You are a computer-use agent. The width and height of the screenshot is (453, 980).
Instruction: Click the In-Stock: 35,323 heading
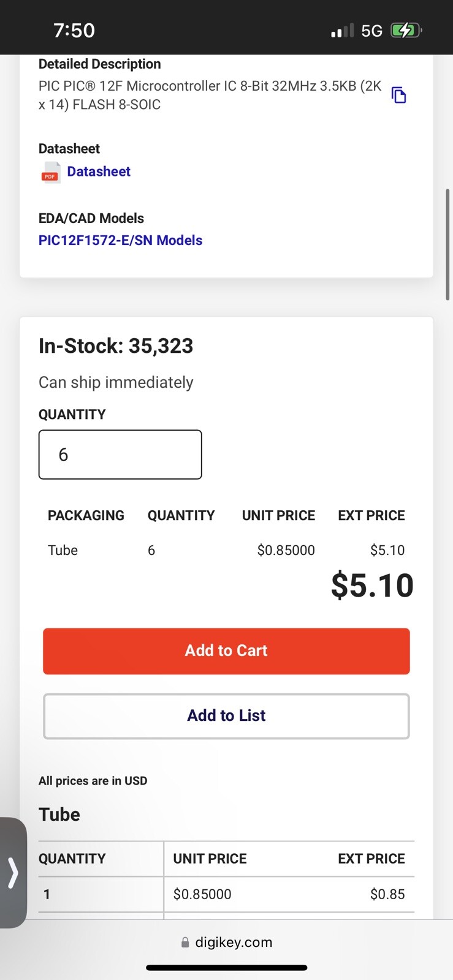coord(116,346)
